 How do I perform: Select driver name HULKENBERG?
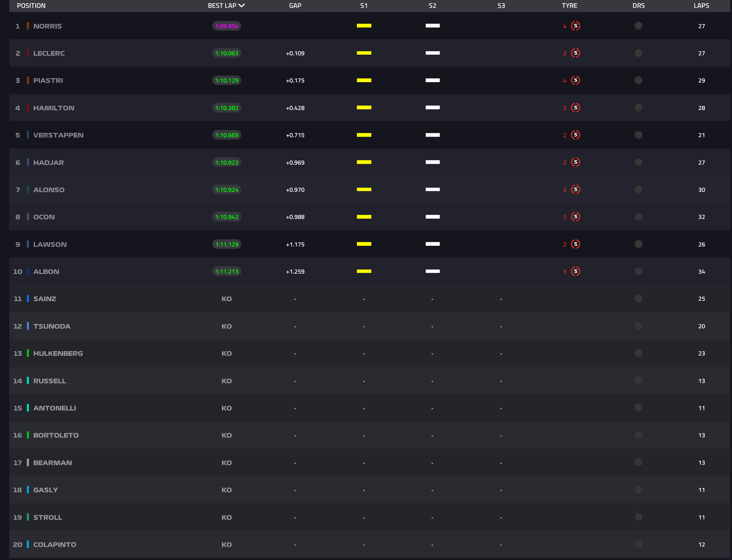[x=58, y=354]
